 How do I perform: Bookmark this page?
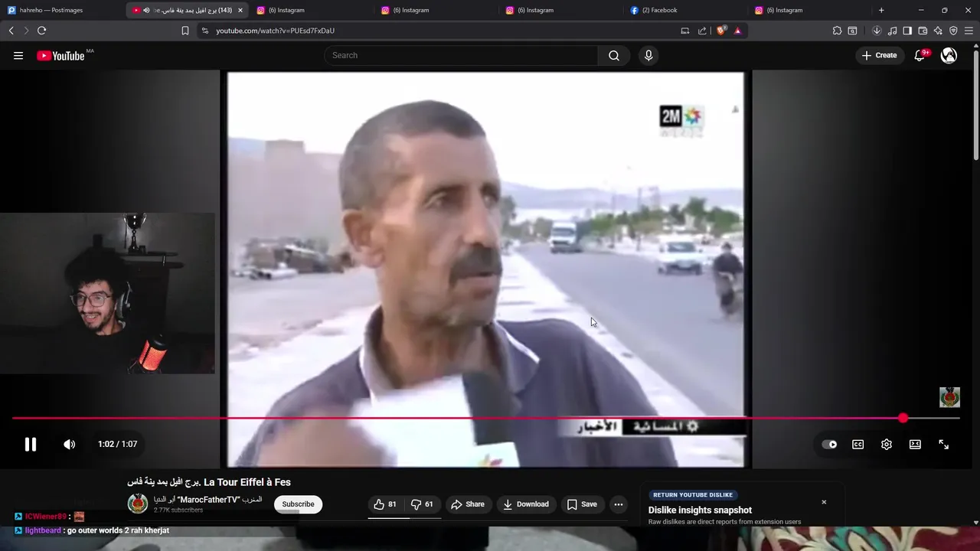point(185,31)
